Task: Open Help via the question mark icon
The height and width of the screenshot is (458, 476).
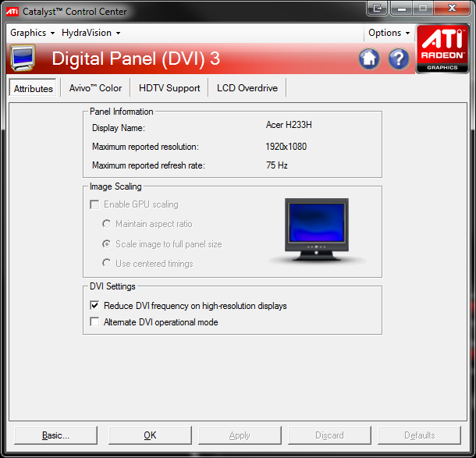Action: click(399, 59)
